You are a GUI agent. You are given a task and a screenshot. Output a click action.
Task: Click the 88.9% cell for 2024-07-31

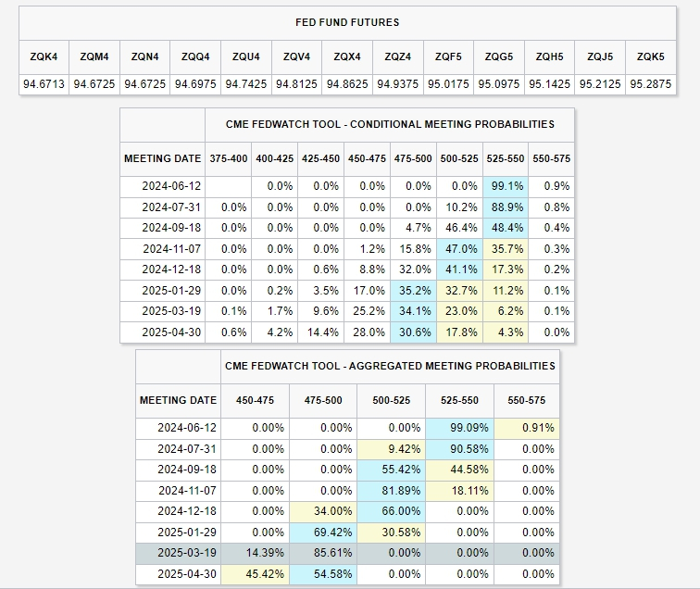click(506, 207)
